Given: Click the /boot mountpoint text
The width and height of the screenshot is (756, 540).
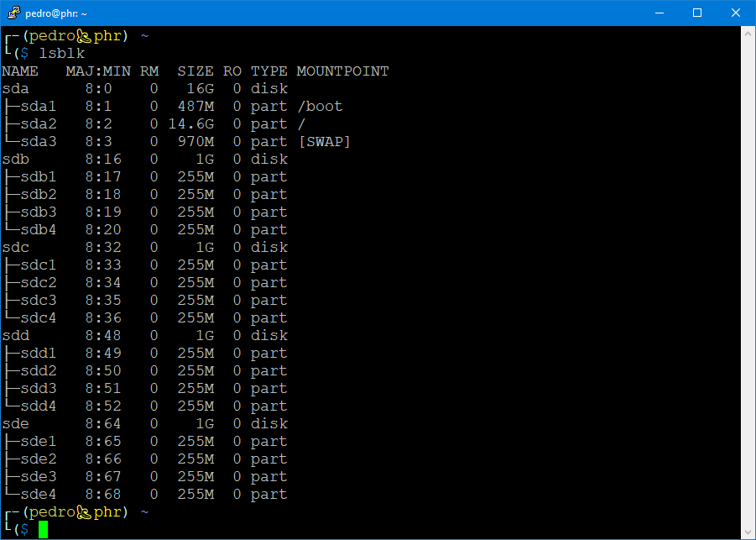Looking at the screenshot, I should [320, 107].
